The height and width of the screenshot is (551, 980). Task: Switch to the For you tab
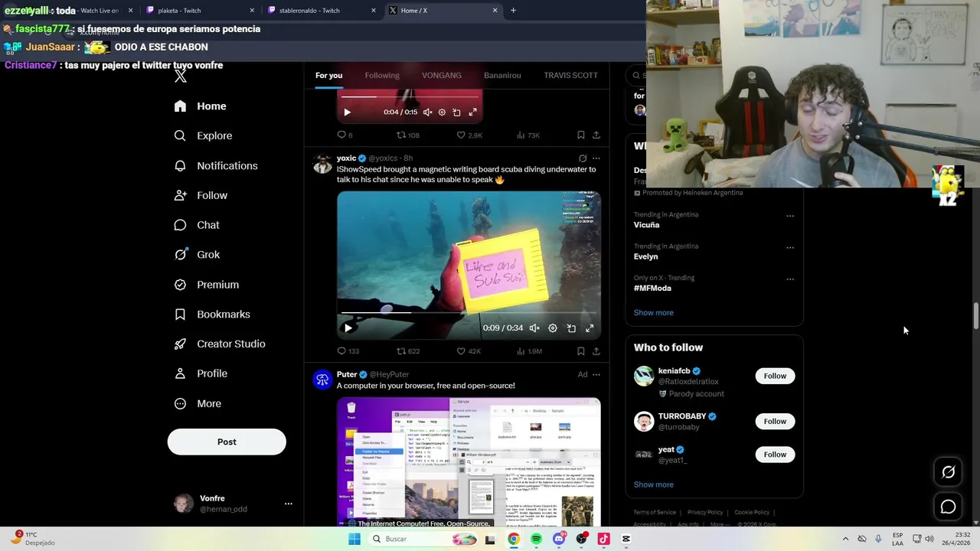coord(328,75)
